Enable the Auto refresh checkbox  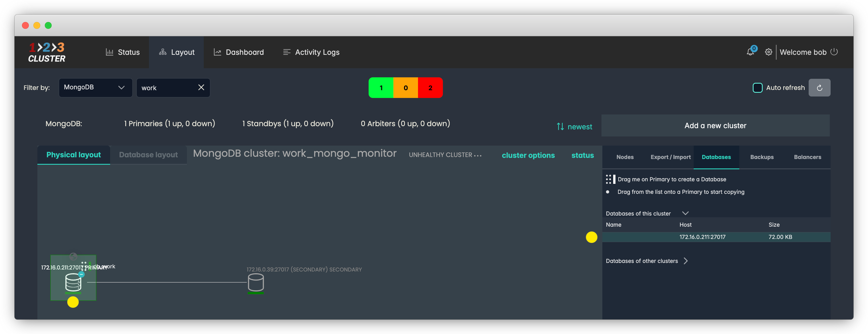(758, 88)
